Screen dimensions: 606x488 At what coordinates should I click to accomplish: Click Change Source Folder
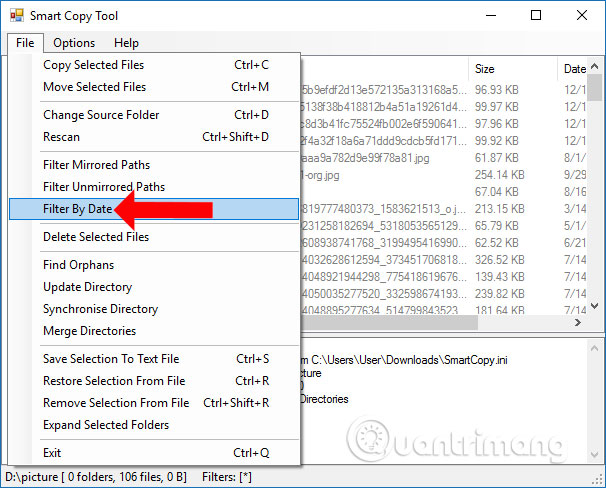pyautogui.click(x=101, y=115)
